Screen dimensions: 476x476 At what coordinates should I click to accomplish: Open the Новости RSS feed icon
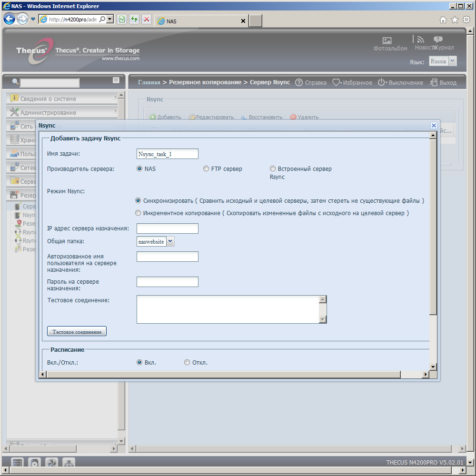[x=420, y=40]
